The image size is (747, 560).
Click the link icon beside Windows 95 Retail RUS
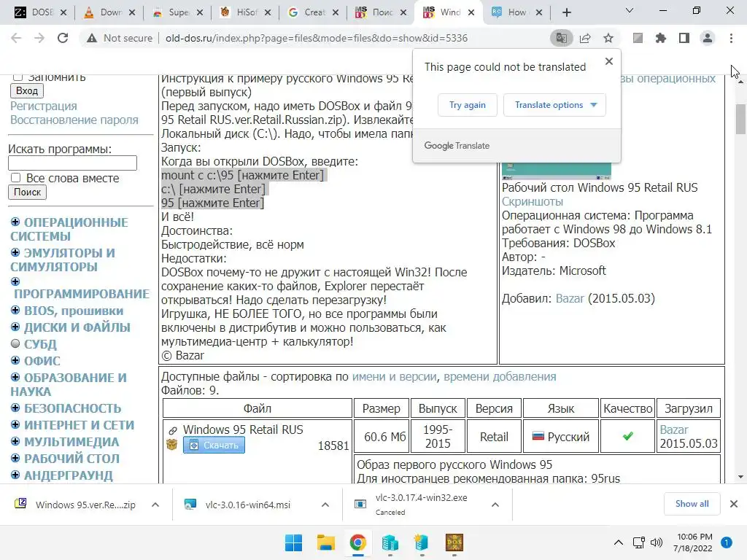tap(172, 430)
